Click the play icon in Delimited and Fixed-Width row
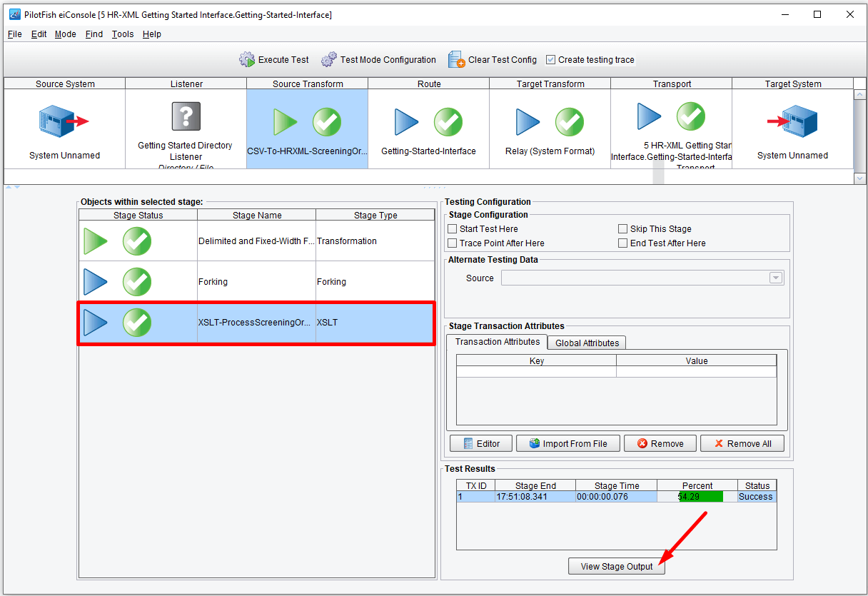Viewport: 868px width, 596px height. [x=95, y=241]
